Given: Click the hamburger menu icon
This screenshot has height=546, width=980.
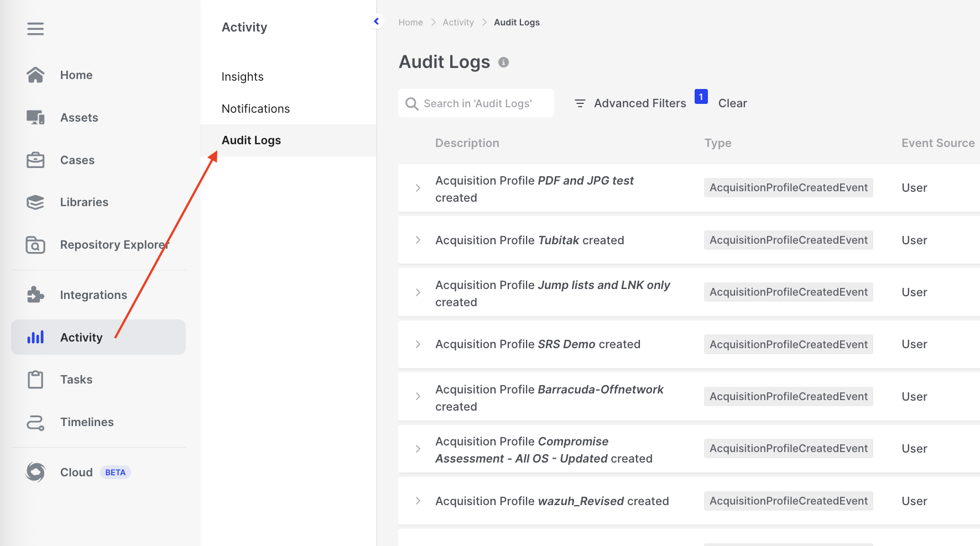Looking at the screenshot, I should tap(35, 29).
